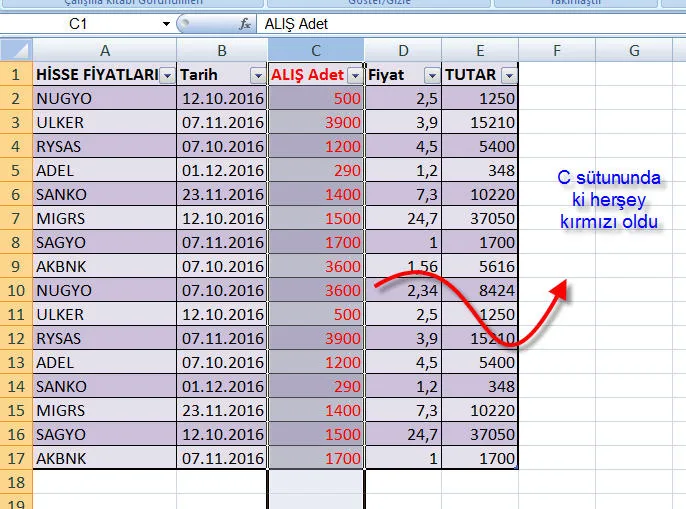Select row 10 header

click(16, 291)
